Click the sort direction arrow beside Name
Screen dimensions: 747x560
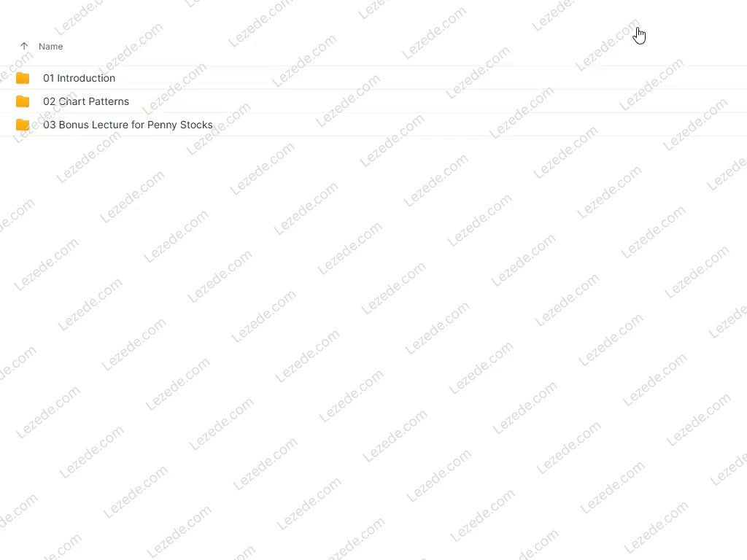click(x=24, y=46)
